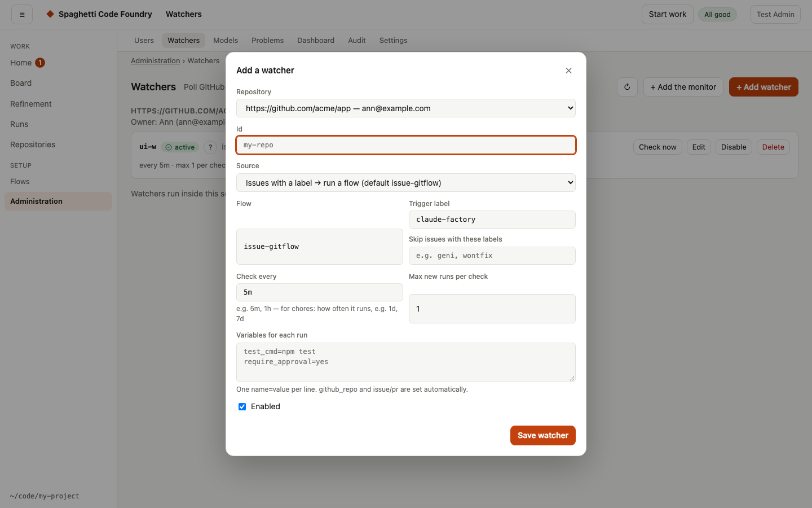Open the Repository dropdown
Screen dimensions: 812x508
coord(406,108)
